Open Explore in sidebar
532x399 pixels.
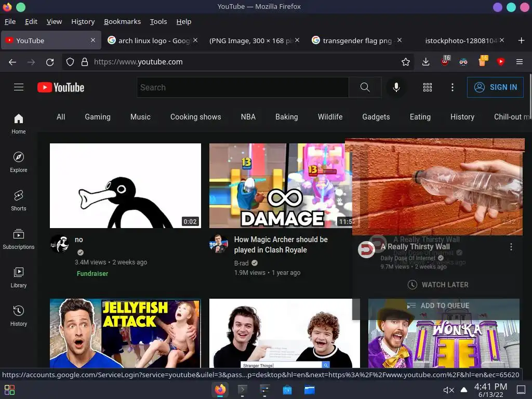pos(19,162)
